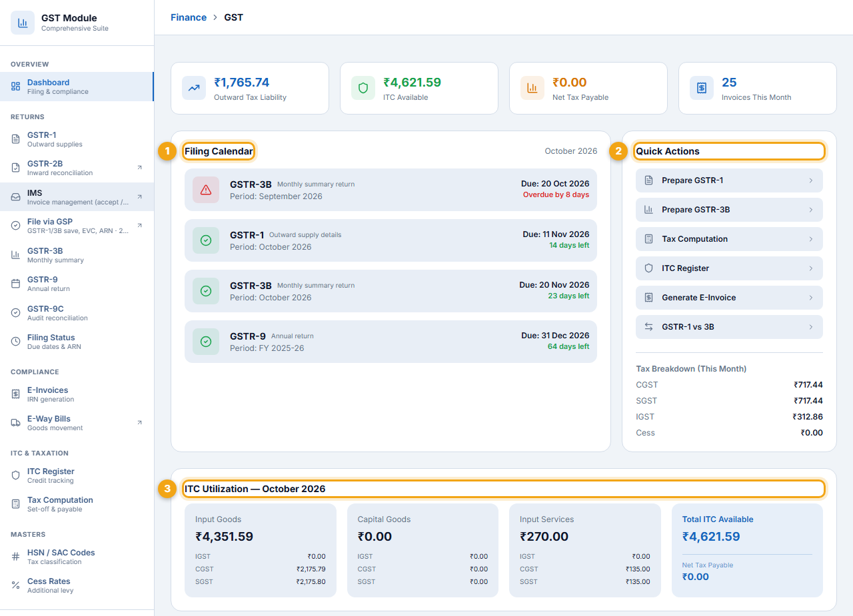
Task: Expand the Tax Computation quick action chevron
Action: [811, 239]
